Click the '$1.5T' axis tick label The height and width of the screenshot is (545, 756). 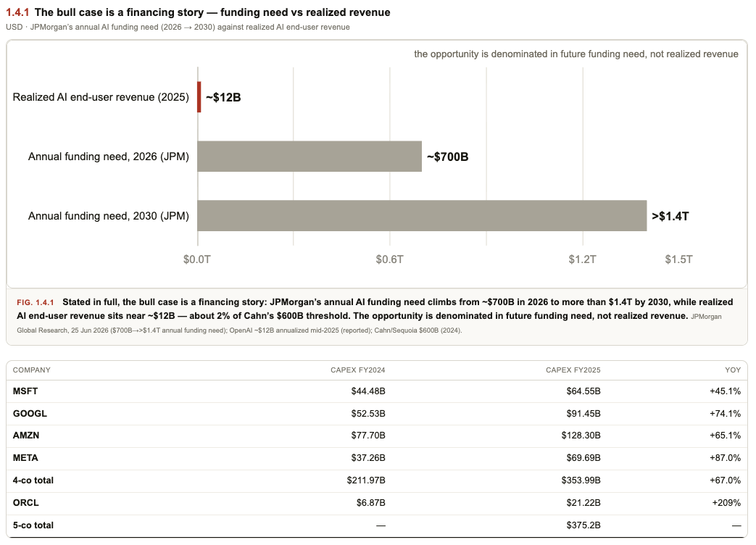click(679, 259)
